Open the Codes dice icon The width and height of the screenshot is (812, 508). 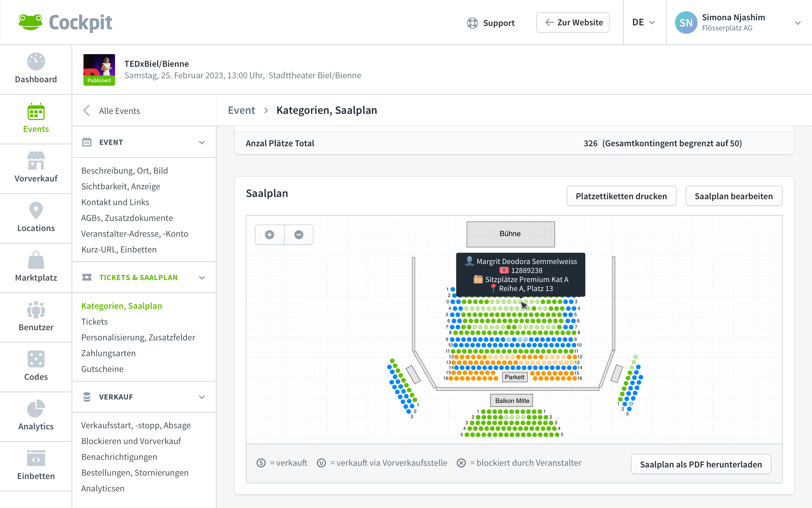[36, 359]
